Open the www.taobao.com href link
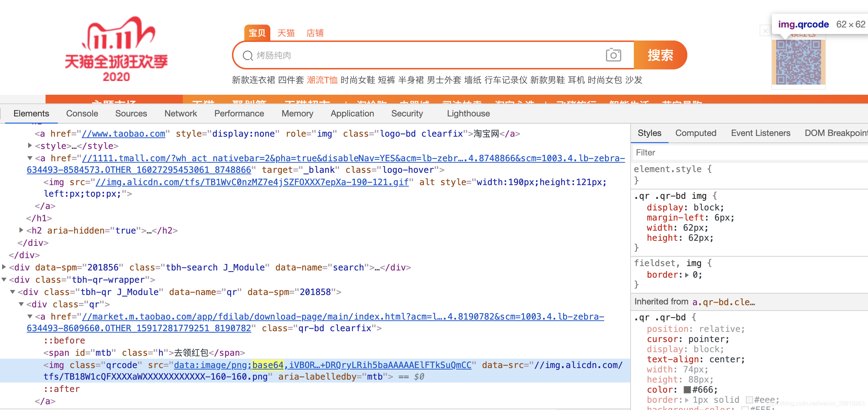 (124, 134)
